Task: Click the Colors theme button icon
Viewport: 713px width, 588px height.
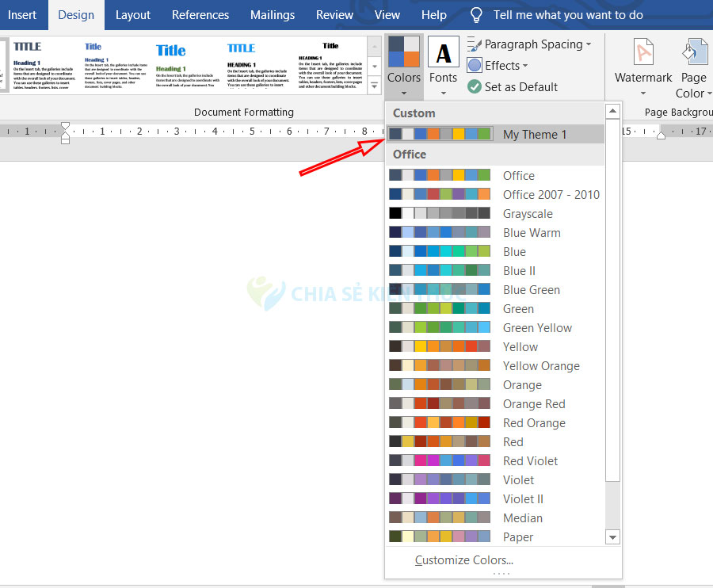Action: tap(404, 52)
